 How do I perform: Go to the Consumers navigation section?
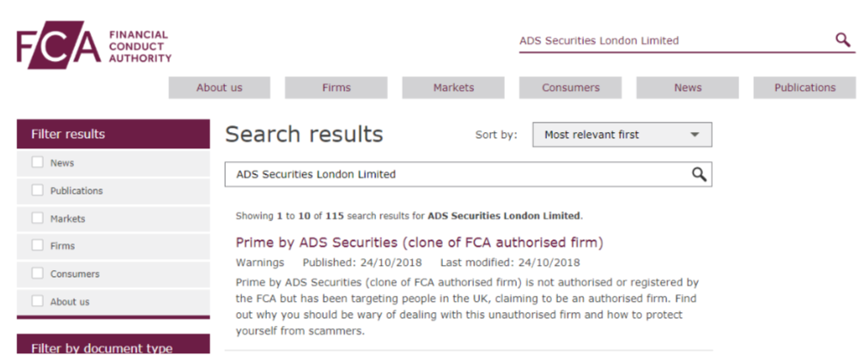point(570,87)
